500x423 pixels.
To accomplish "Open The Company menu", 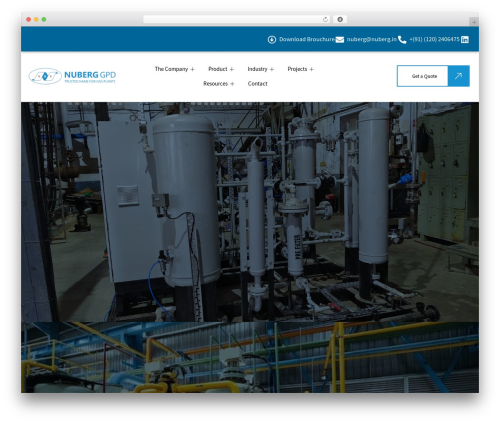I will pos(171,69).
